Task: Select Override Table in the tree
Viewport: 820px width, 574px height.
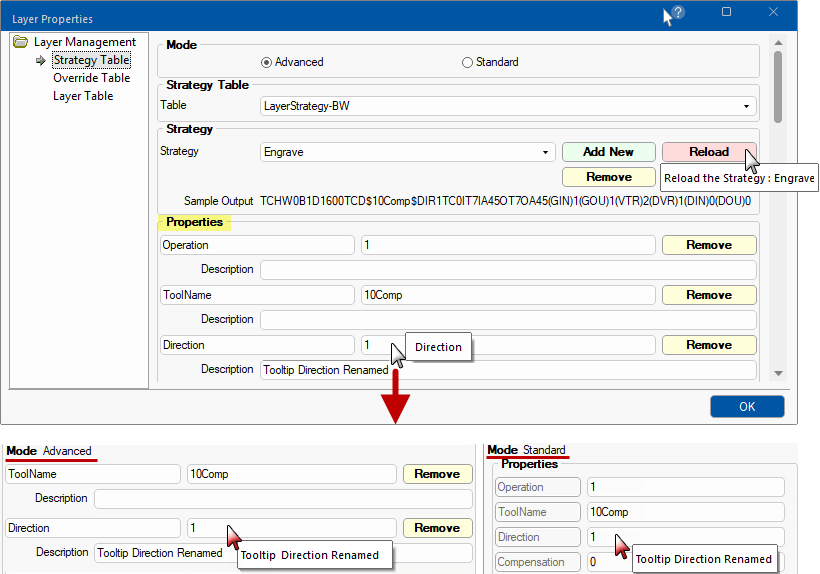Action: click(x=91, y=78)
